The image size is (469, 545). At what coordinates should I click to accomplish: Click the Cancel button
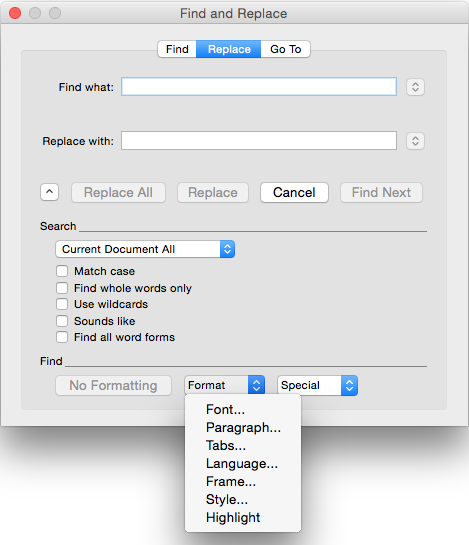(x=294, y=192)
